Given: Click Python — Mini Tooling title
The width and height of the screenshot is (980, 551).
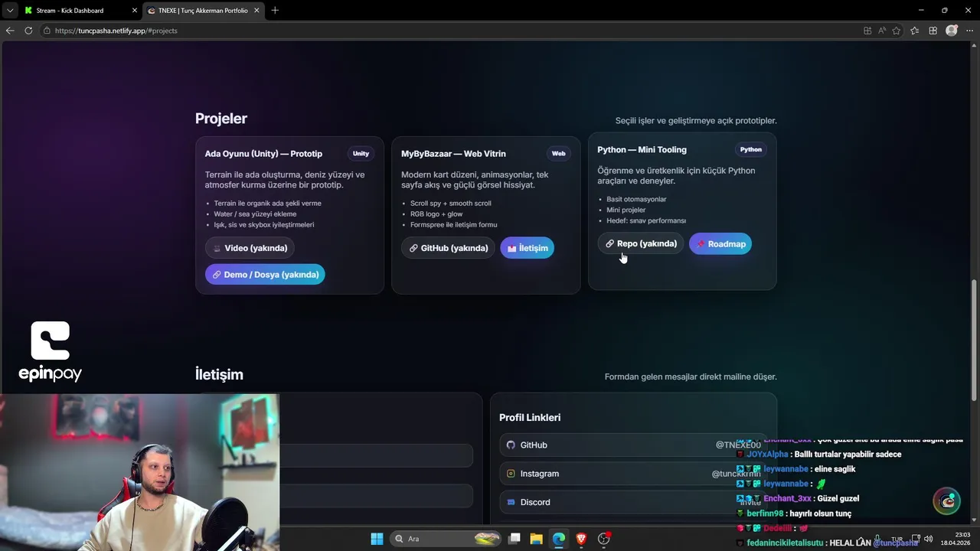Looking at the screenshot, I should click(642, 150).
